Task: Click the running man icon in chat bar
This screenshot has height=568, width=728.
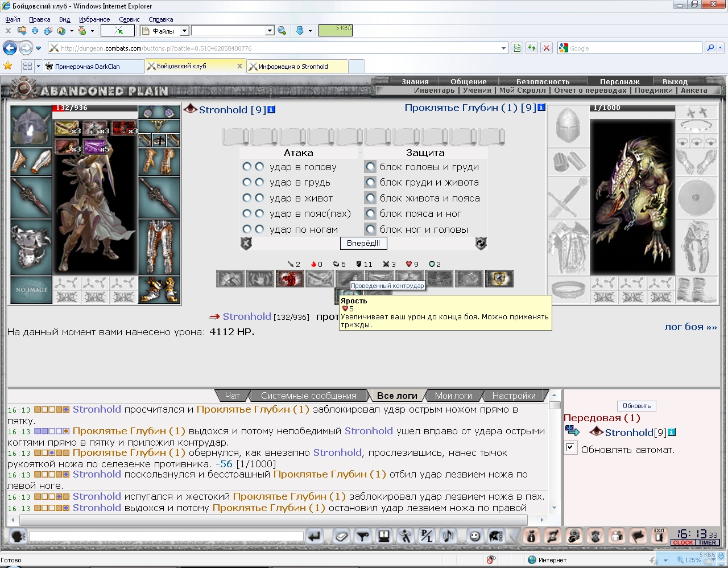Action: click(405, 536)
